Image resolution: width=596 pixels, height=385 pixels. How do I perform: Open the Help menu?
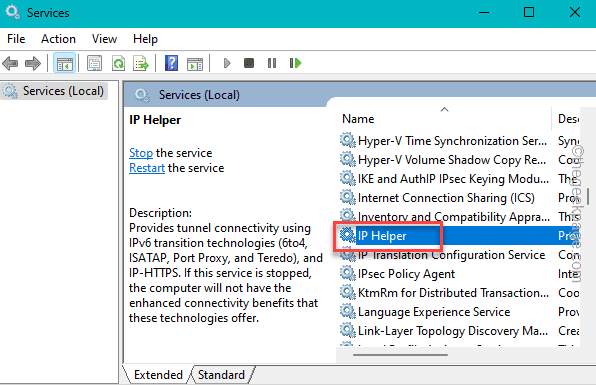coord(145,39)
